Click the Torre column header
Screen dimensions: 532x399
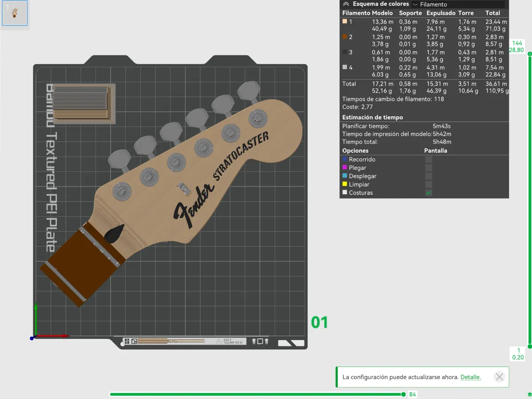466,13
